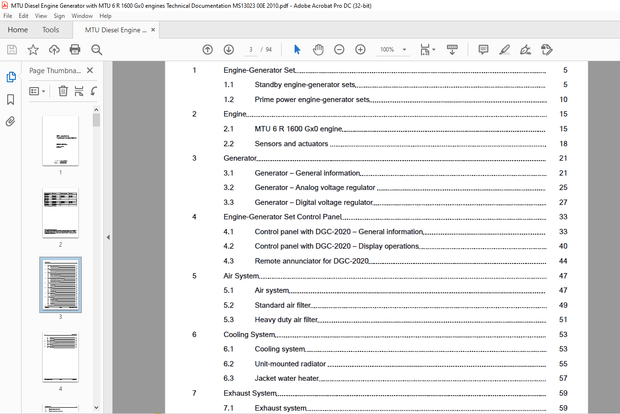620x414 pixels.
Task: Click the Save file icon
Action: pos(12,49)
